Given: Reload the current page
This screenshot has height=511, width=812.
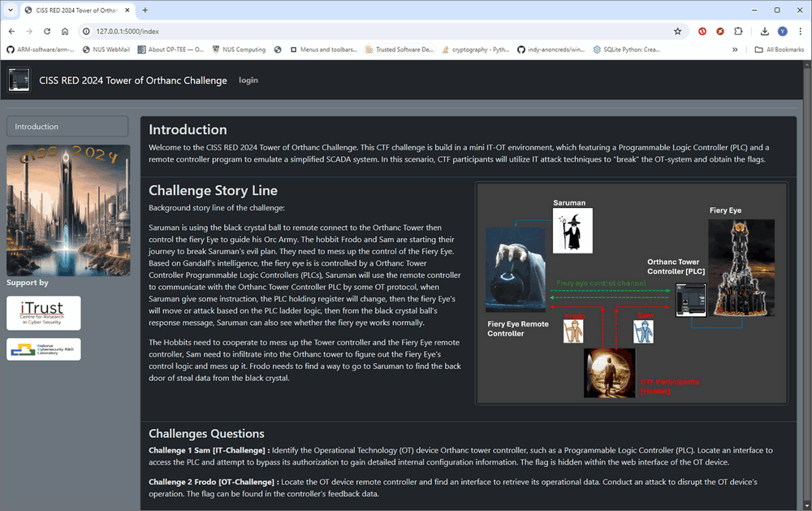Looking at the screenshot, I should tap(47, 31).
